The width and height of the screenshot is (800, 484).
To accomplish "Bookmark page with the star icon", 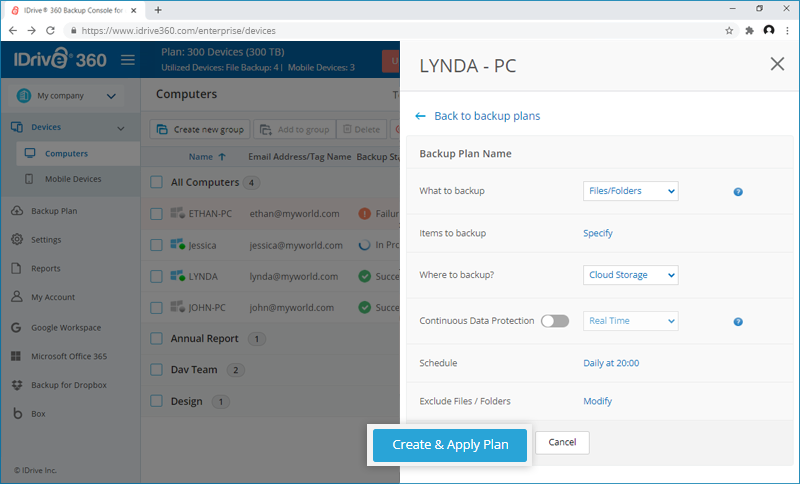I will point(729,31).
